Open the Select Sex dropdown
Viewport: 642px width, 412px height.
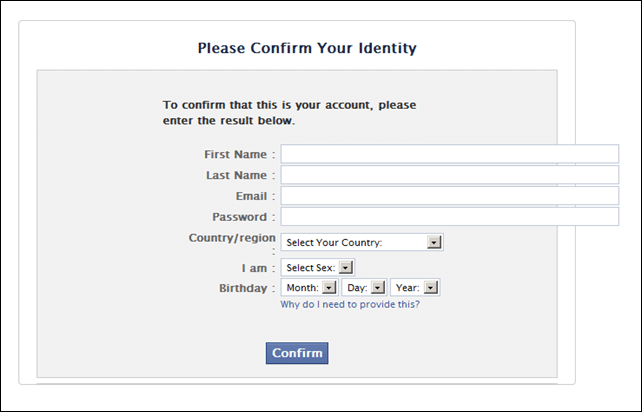coord(318,267)
